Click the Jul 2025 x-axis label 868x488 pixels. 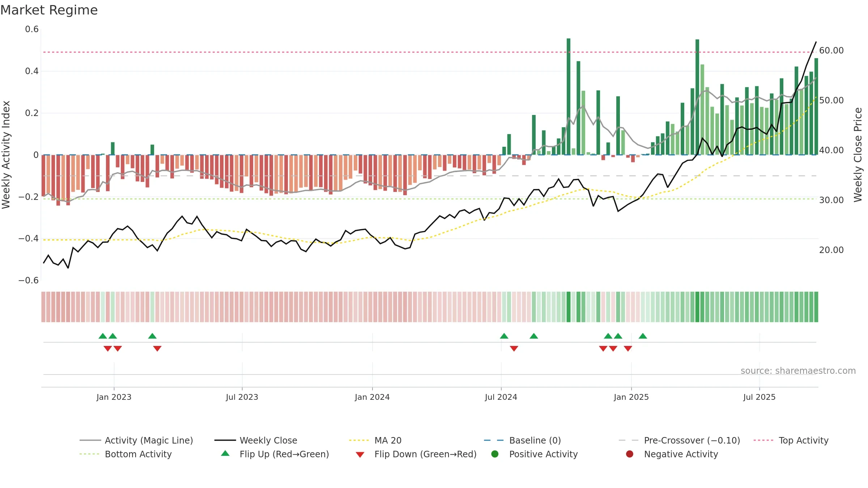coord(759,397)
